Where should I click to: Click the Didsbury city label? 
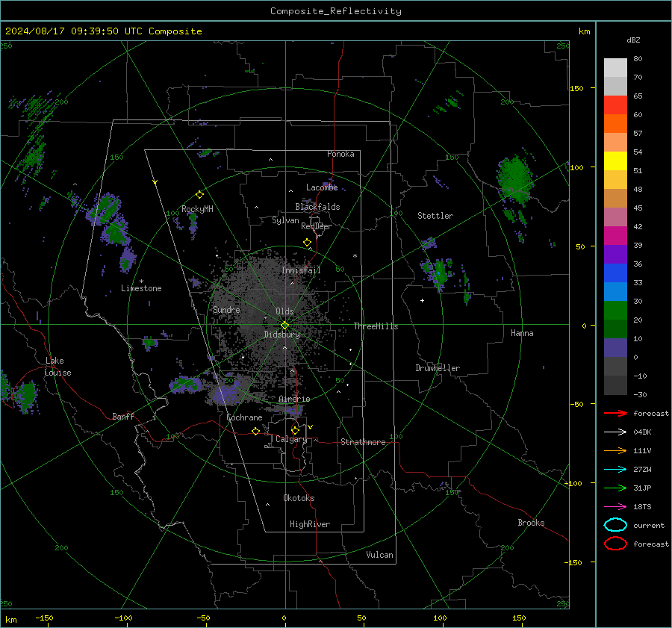click(281, 335)
